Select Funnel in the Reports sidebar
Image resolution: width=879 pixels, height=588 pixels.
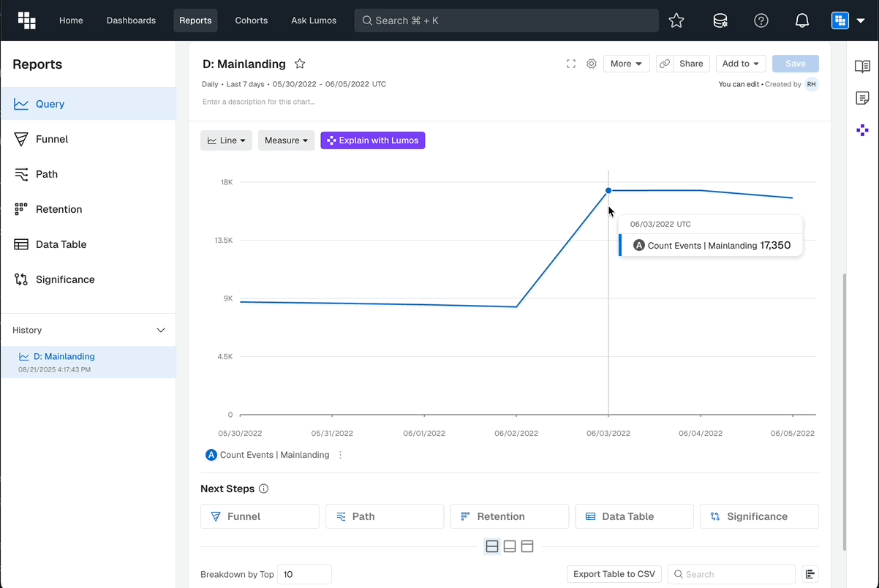52,139
